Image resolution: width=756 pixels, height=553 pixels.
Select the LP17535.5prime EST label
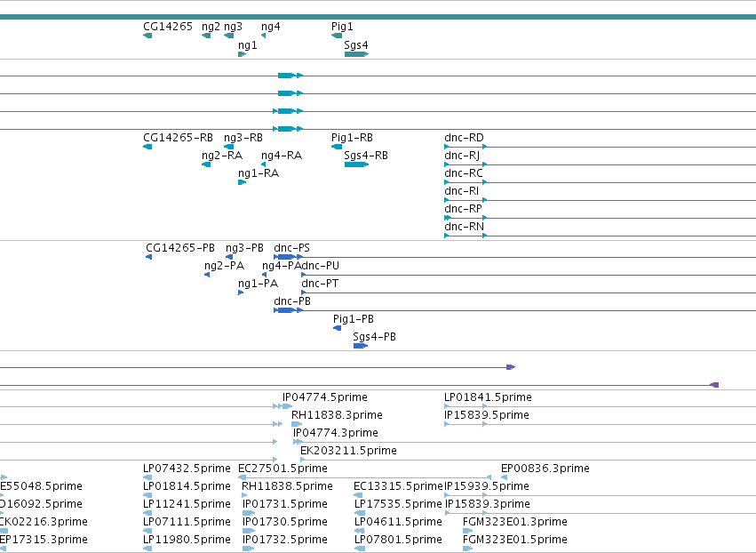(x=398, y=504)
